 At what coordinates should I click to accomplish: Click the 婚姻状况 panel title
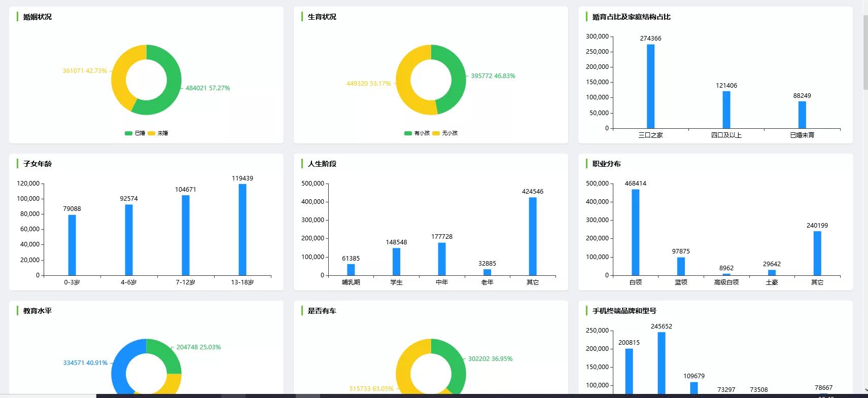[x=38, y=17]
